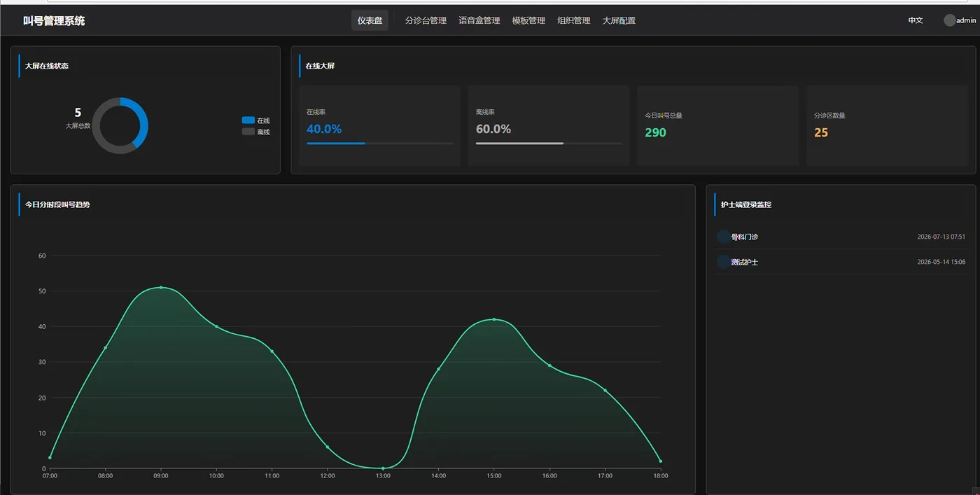Viewport: 980px width, 495px height.
Task: Click the 60 y-axis label
Action: click(x=42, y=256)
